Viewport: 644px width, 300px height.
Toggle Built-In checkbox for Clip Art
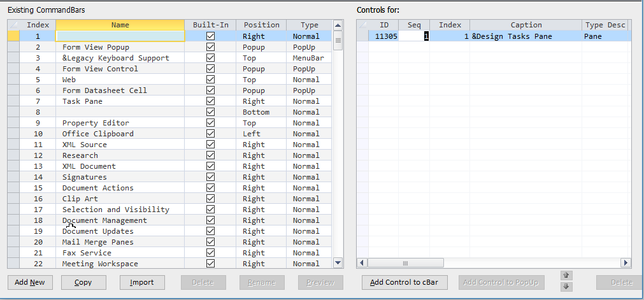pos(210,199)
